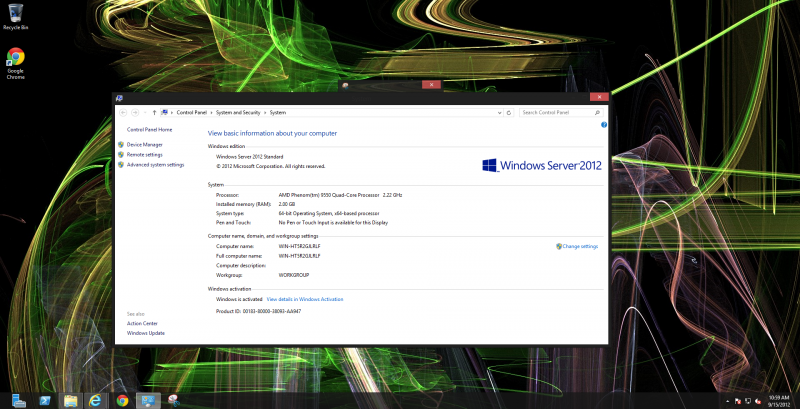Click the back arrow in System window
Screen dimensions: 800x409
[122, 112]
